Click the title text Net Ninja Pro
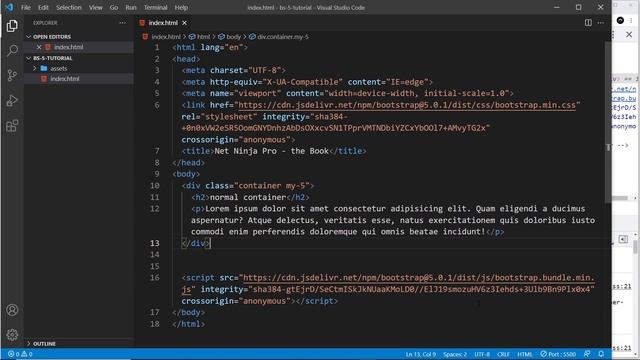640x360 pixels. coord(245,151)
